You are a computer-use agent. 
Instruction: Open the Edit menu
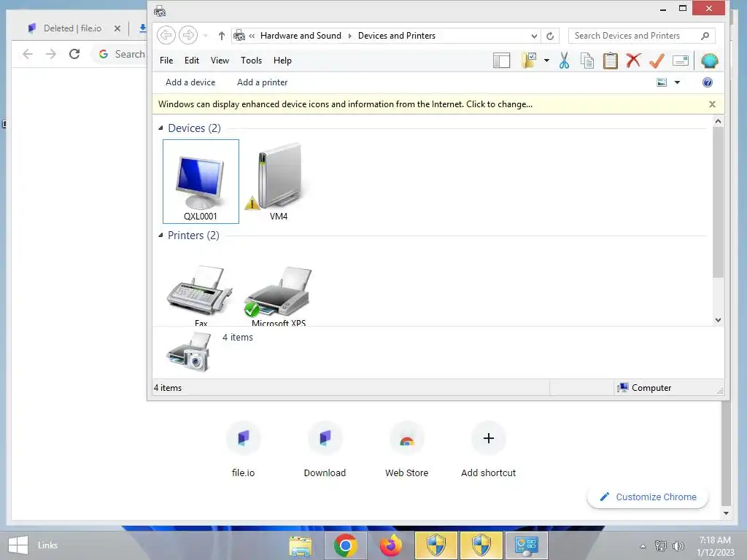click(x=192, y=61)
